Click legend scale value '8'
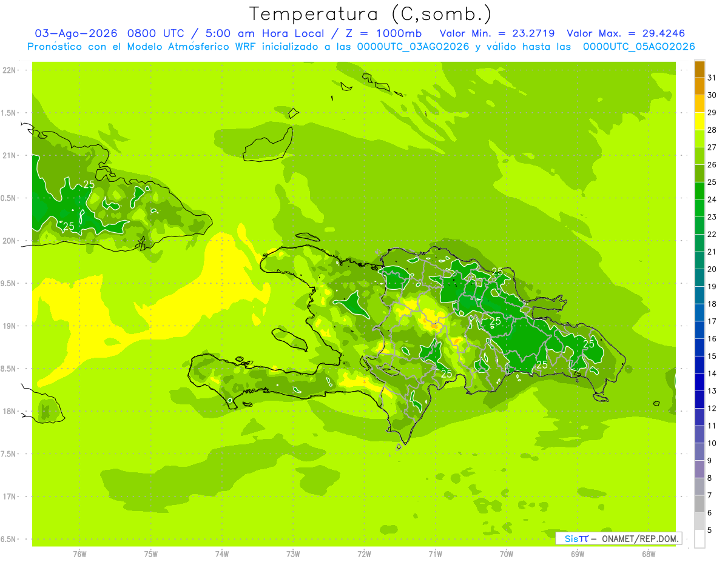Viewport: 728px width, 562px height. click(710, 478)
